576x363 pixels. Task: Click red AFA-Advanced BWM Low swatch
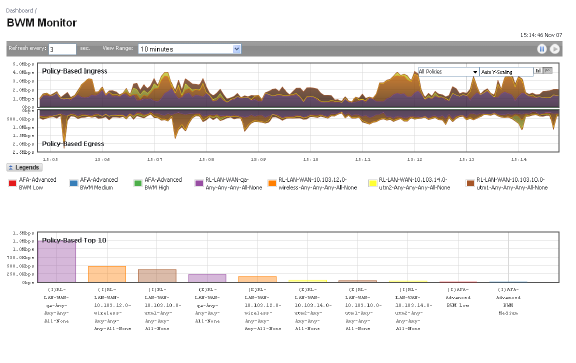(x=12, y=183)
